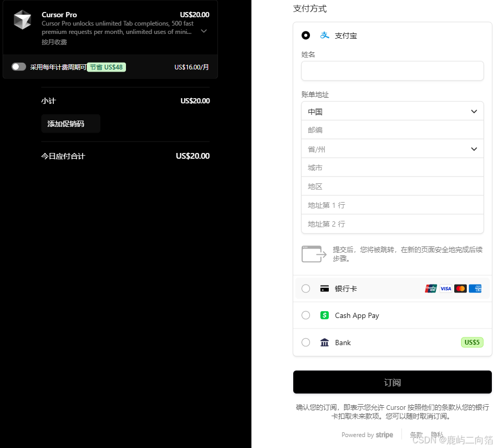Click the Mastercard logo
This screenshot has width=495, height=448.
[461, 288]
